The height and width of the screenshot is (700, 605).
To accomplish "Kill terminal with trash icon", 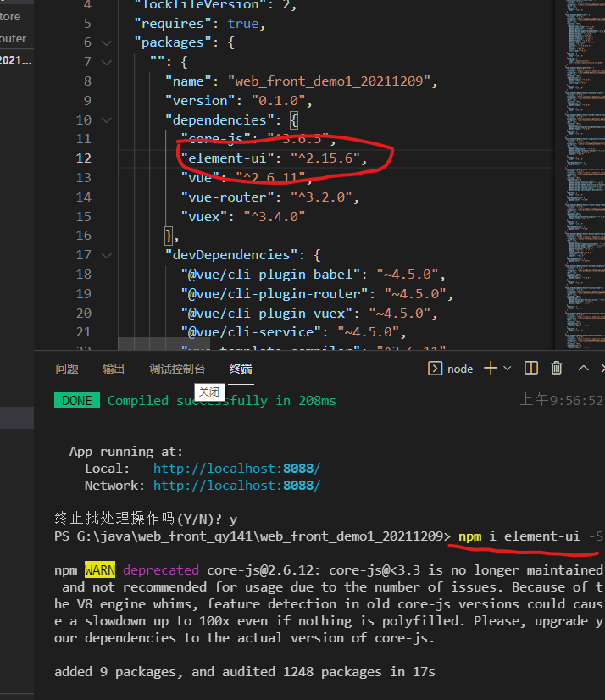I will tap(557, 369).
